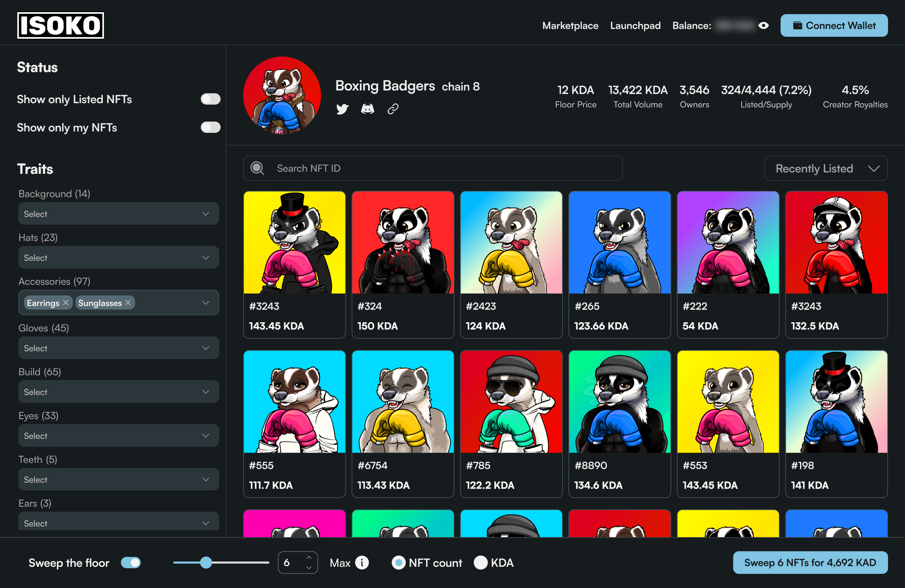
Task: Click the Connect Wallet button
Action: (x=834, y=25)
